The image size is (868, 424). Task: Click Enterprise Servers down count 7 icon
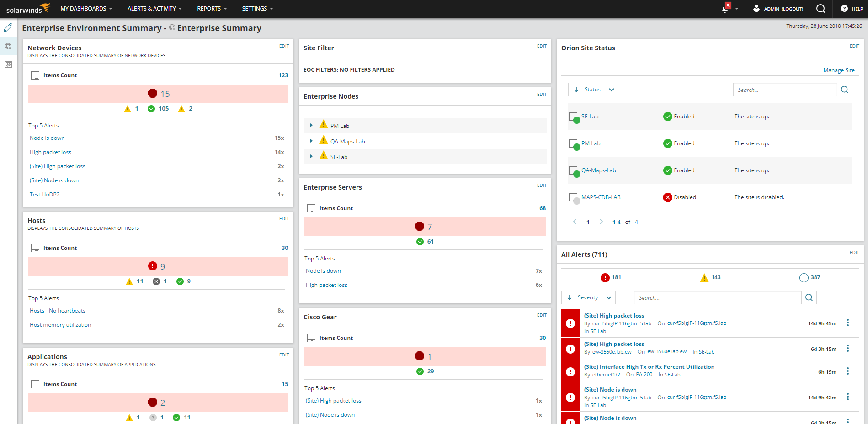[x=420, y=226]
